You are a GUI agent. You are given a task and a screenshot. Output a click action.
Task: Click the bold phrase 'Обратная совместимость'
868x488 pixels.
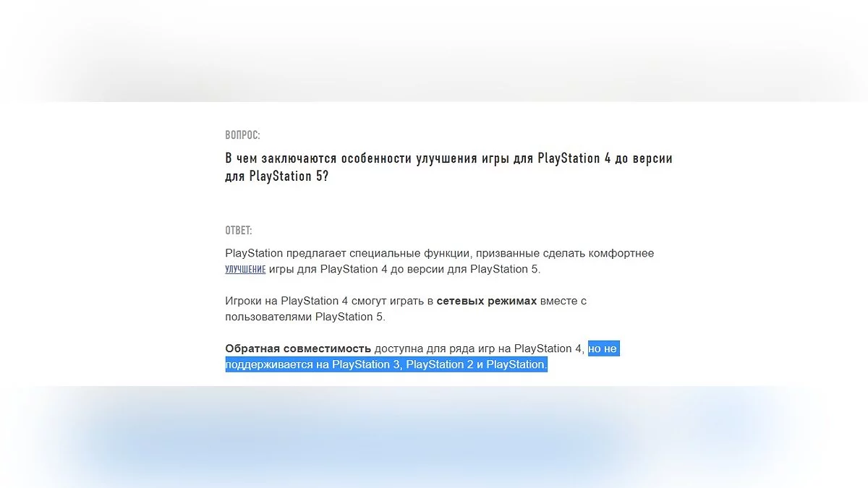pyautogui.click(x=298, y=348)
